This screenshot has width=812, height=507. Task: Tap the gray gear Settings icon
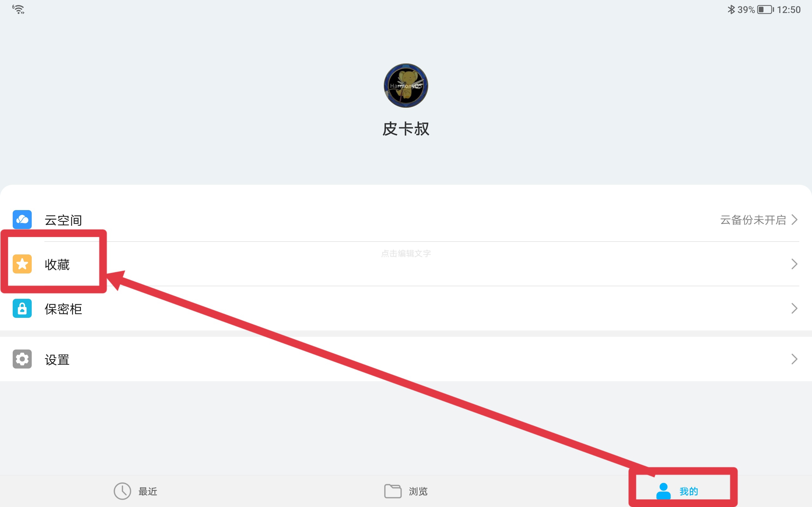click(22, 359)
